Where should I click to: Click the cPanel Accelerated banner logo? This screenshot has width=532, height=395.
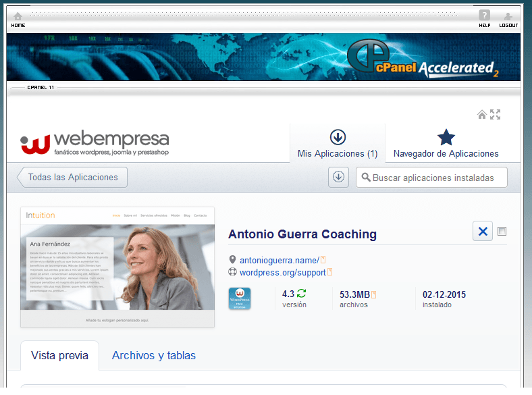coord(423,58)
